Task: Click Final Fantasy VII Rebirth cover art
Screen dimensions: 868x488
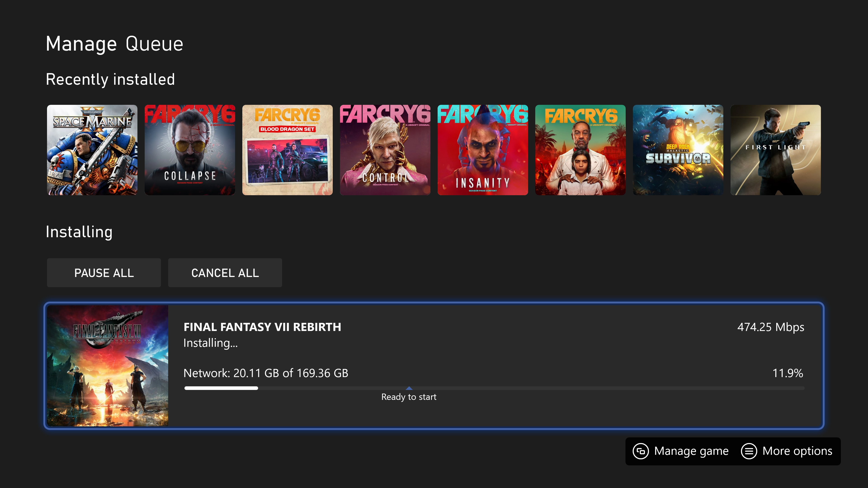Action: pyautogui.click(x=108, y=366)
